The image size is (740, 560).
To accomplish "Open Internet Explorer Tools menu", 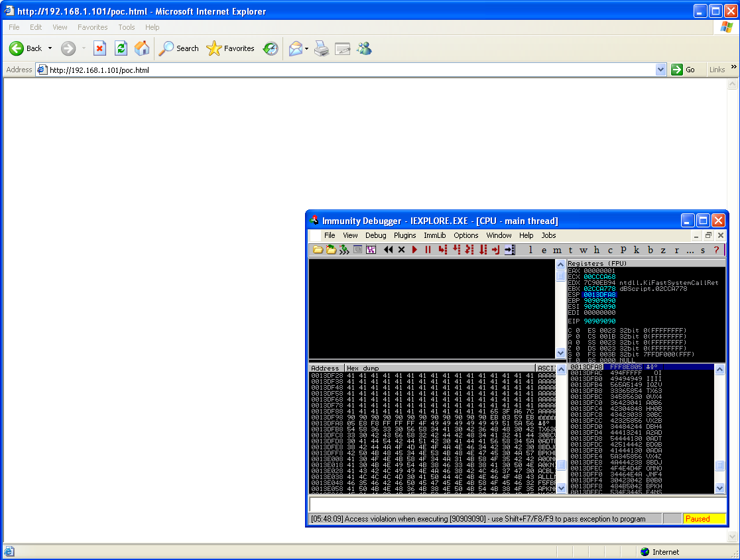I will coord(127,27).
